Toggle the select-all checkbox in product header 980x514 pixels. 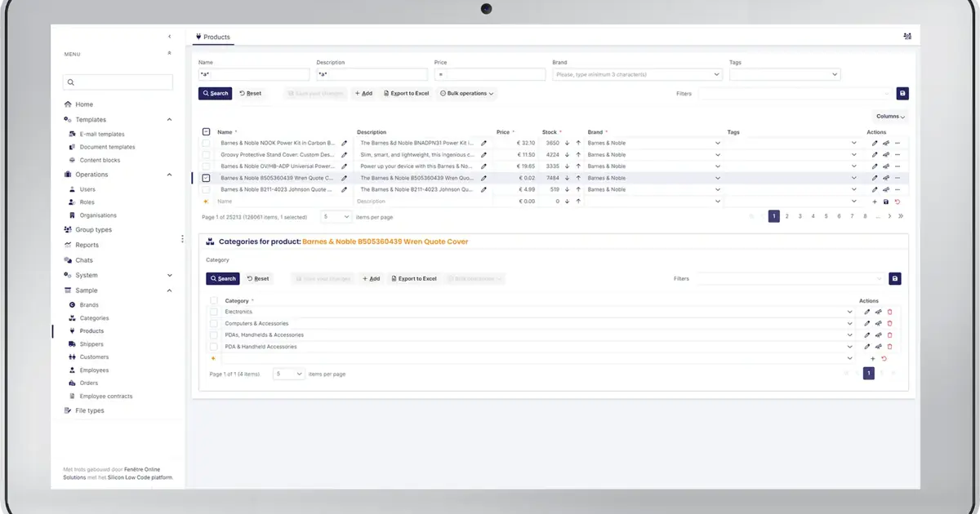click(206, 131)
